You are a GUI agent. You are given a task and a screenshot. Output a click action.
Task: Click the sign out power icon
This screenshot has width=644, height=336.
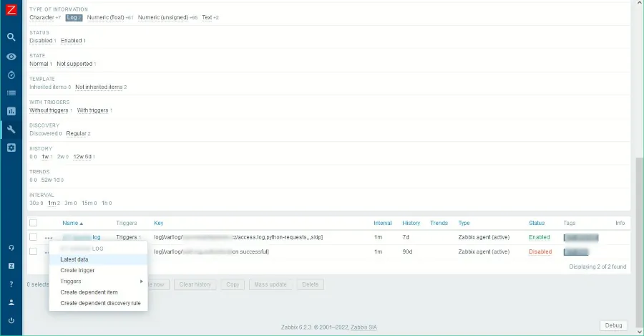point(11,320)
